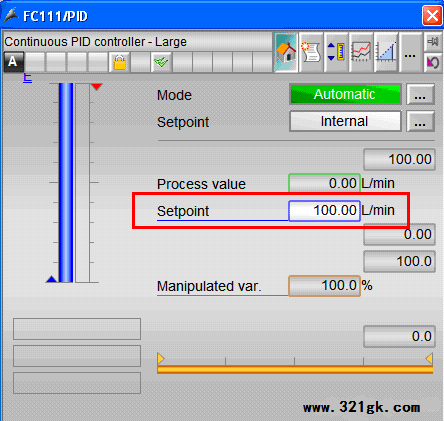Click the orange manipulated variable bar
444x421 pixels.
click(295, 369)
